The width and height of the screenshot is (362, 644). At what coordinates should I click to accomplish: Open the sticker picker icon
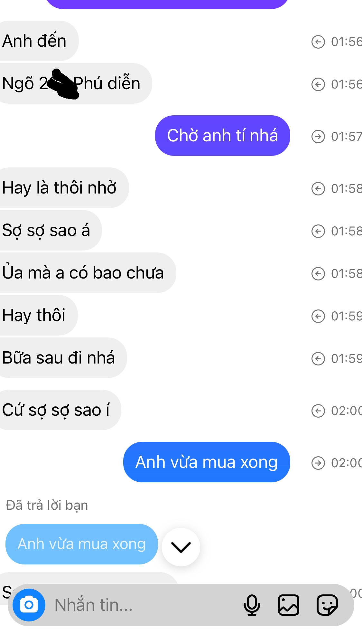click(327, 605)
